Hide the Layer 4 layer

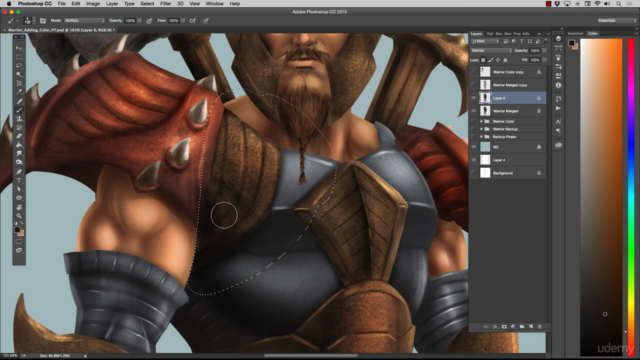coord(473,160)
